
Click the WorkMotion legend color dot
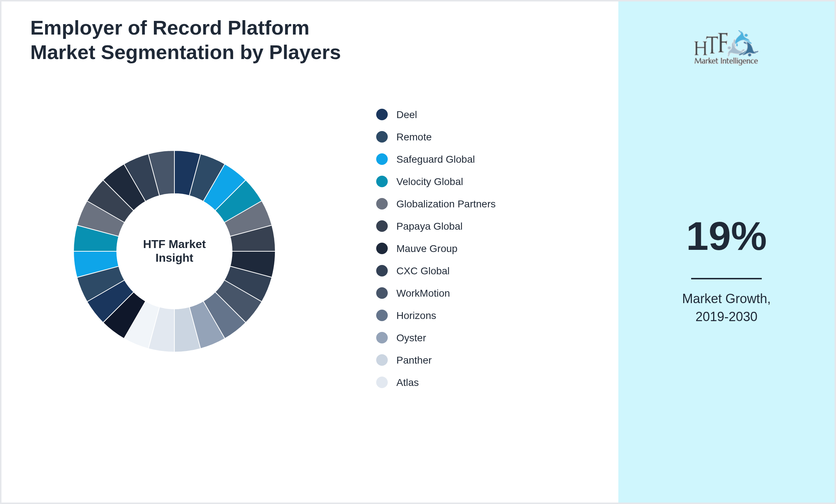pyautogui.click(x=382, y=293)
